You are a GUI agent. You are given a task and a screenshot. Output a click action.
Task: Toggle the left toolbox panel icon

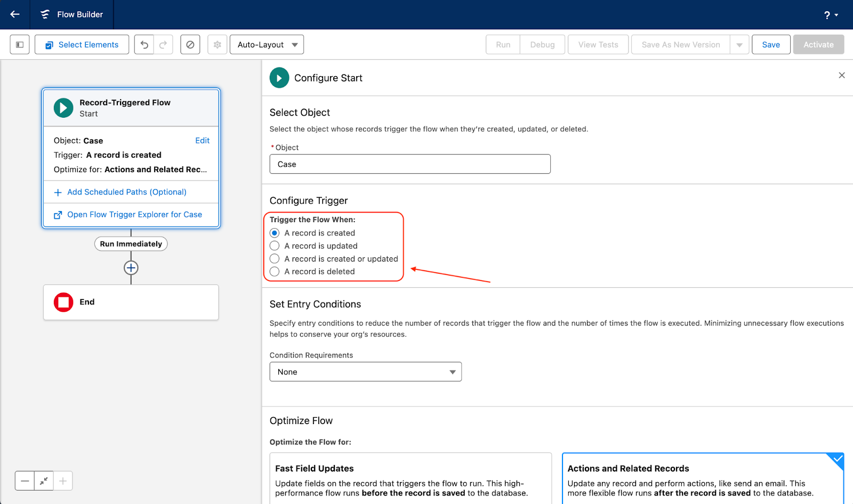[20, 45]
